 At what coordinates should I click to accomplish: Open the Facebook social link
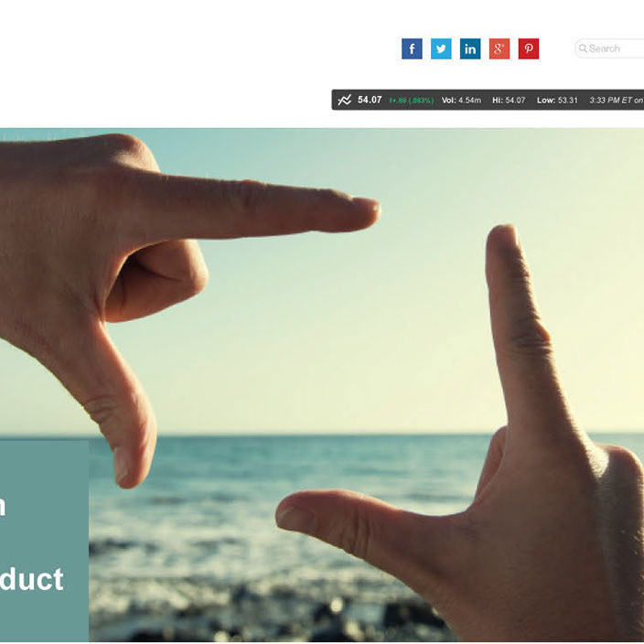(412, 48)
